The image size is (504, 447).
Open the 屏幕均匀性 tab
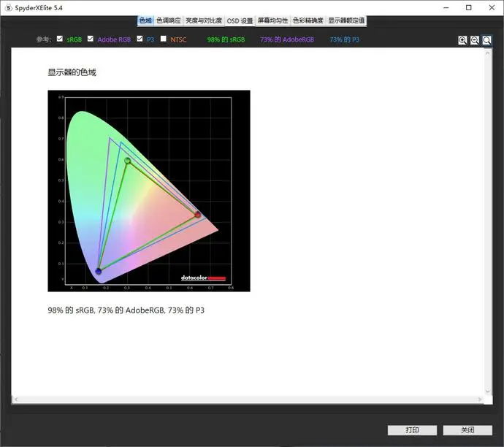272,20
